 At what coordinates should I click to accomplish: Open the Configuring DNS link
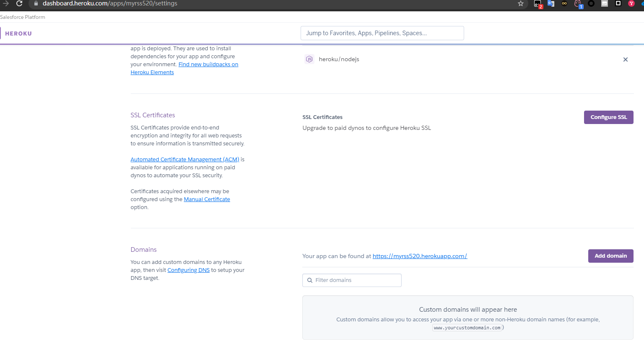[x=189, y=270]
